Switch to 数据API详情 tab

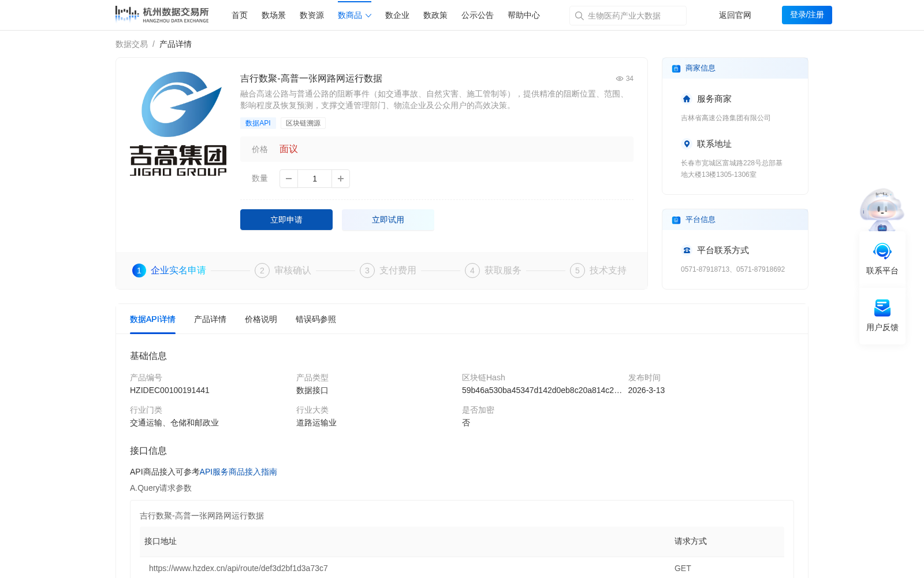[x=152, y=319]
